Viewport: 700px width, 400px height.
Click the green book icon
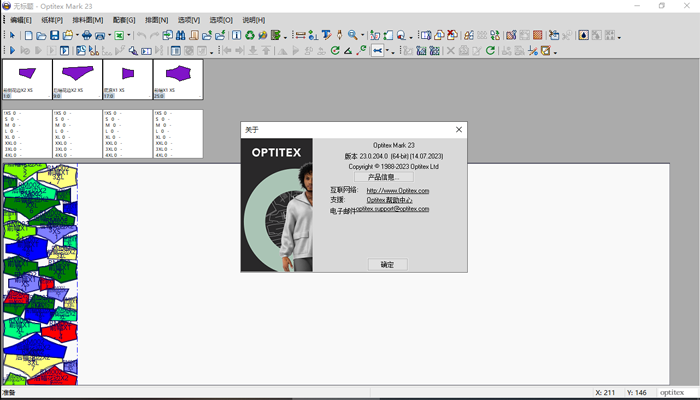(x=276, y=35)
